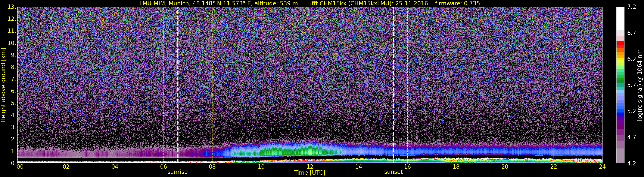Click the time tick label '22'
The height and width of the screenshot is (177, 644).
point(554,166)
